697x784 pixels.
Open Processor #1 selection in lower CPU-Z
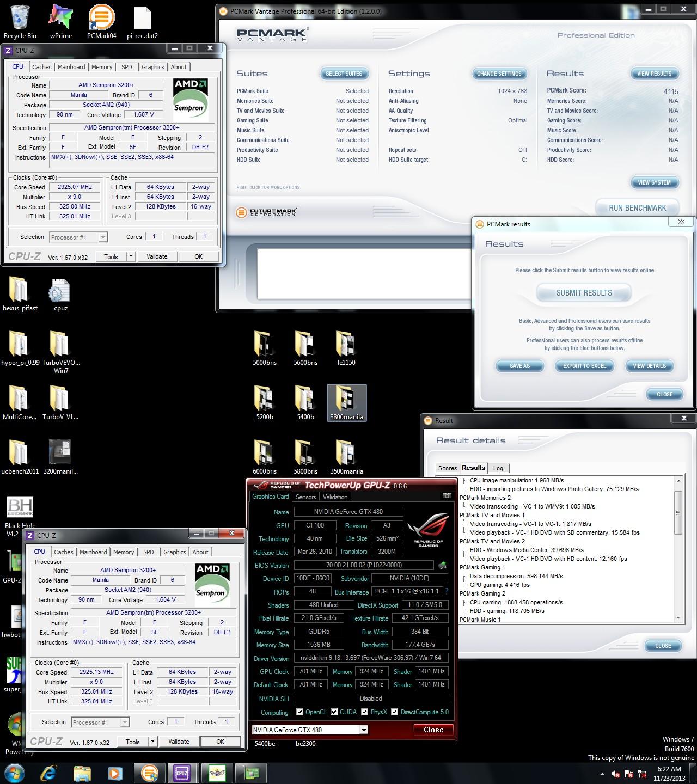click(100, 722)
